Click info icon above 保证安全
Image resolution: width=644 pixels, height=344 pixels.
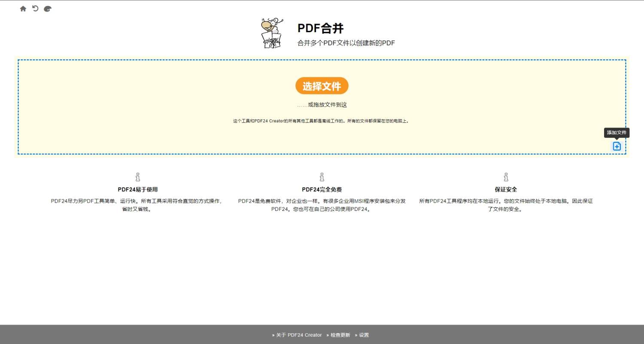[506, 177]
